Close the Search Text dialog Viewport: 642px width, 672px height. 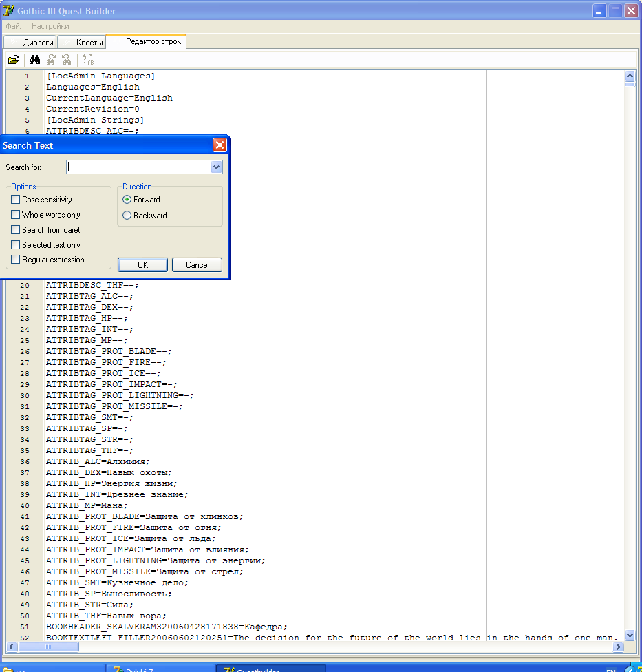[220, 145]
